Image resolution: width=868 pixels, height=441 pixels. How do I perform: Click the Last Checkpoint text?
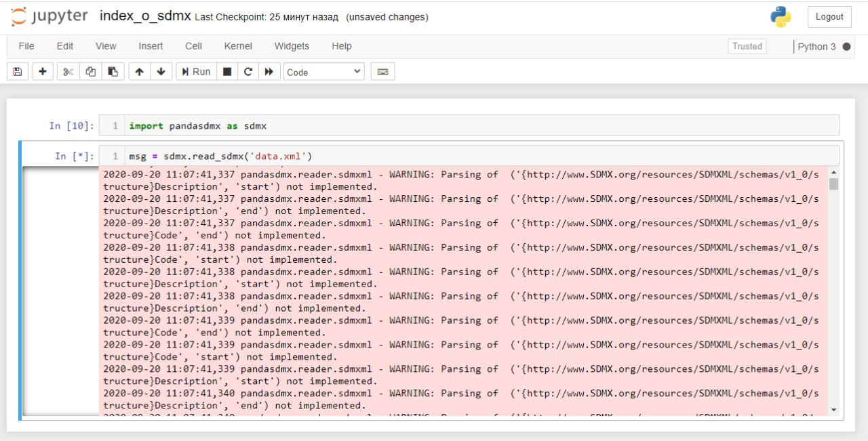point(267,17)
